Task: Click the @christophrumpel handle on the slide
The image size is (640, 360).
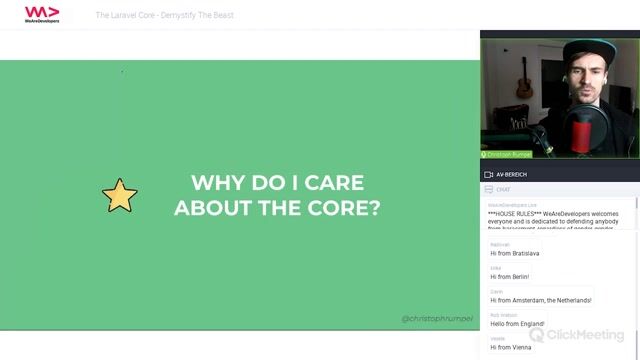Action: [x=437, y=318]
